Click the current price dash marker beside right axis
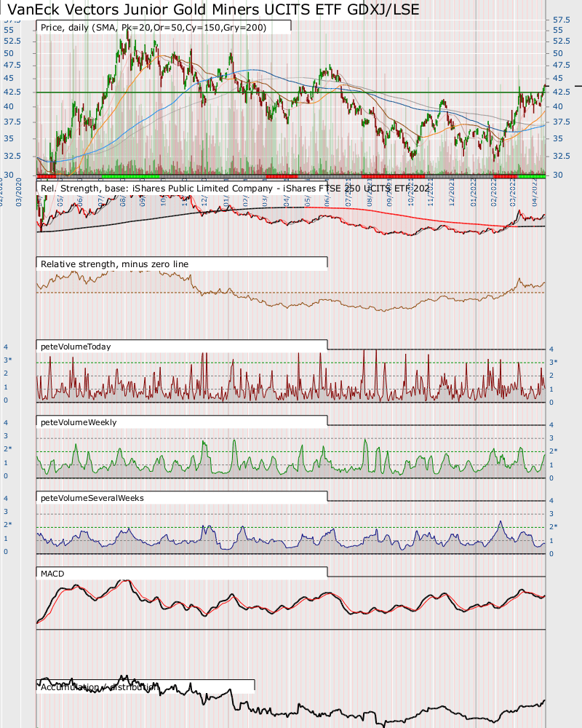 pyautogui.click(x=578, y=86)
